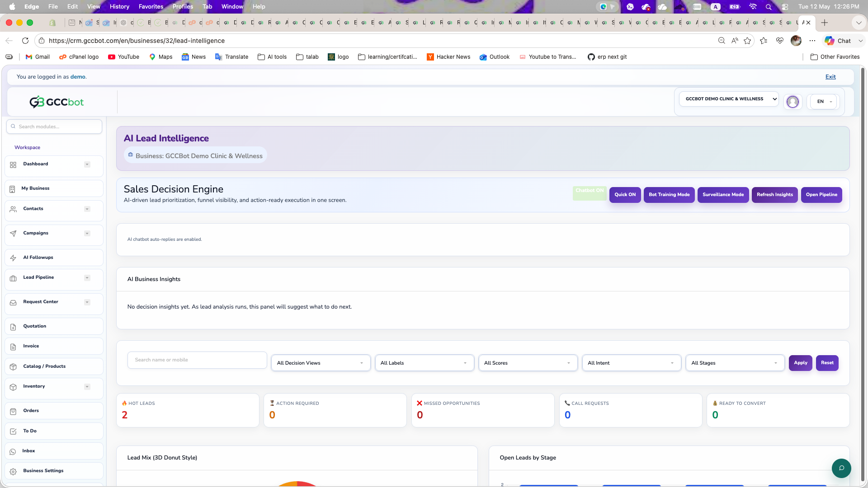The height and width of the screenshot is (488, 868).
Task: Click the user profile avatar icon
Action: 793,102
